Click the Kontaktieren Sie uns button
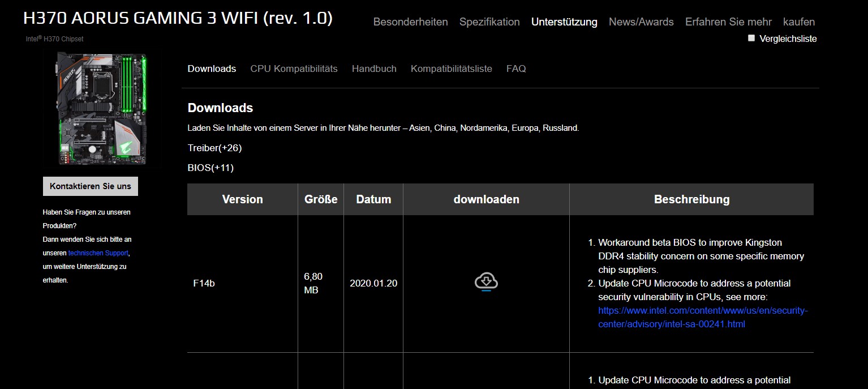Viewport: 868px width, 389px height. (x=91, y=186)
